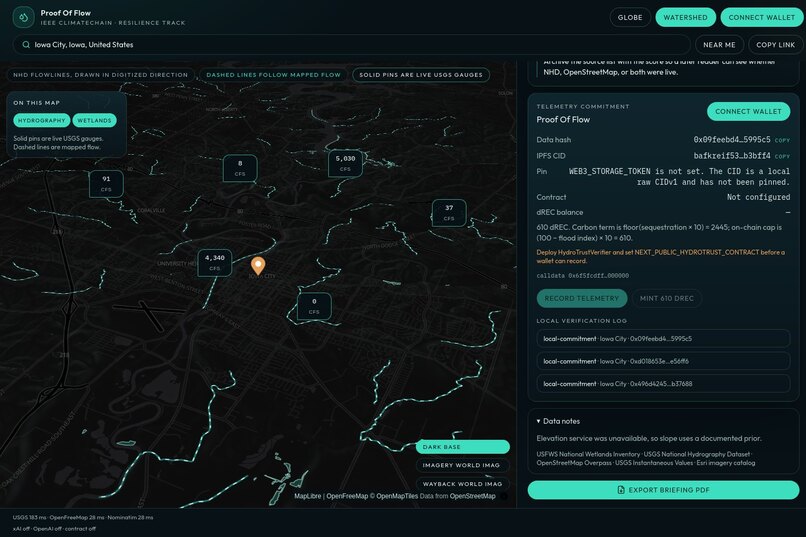The height and width of the screenshot is (537, 806).
Task: Click the Contract Not configured value
Action: pyautogui.click(x=758, y=197)
